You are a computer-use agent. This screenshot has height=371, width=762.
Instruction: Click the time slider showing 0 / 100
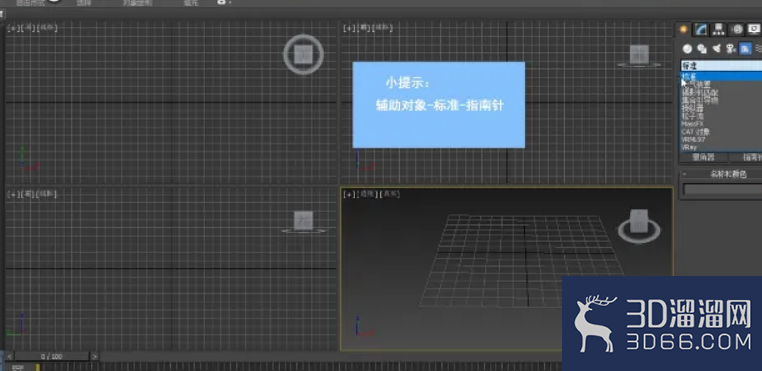pyautogui.click(x=52, y=356)
